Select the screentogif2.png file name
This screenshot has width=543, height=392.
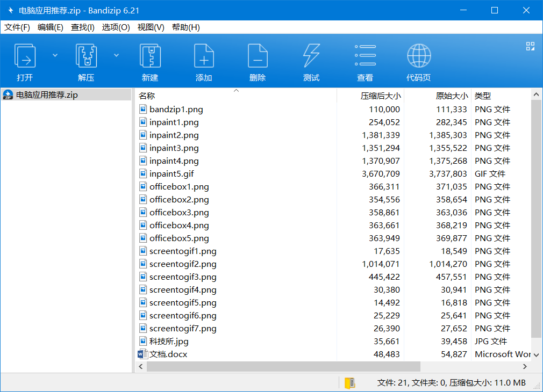183,264
